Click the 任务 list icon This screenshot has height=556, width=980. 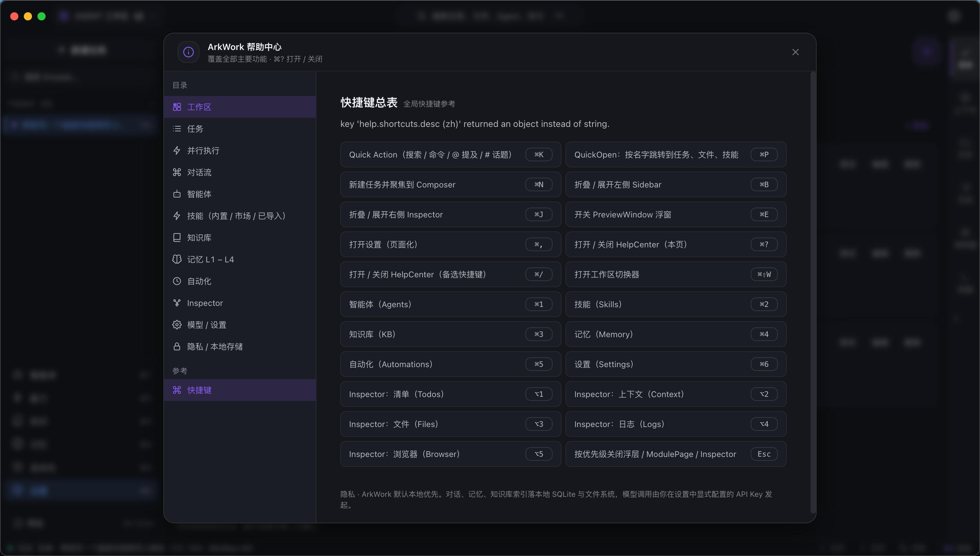[x=177, y=129]
